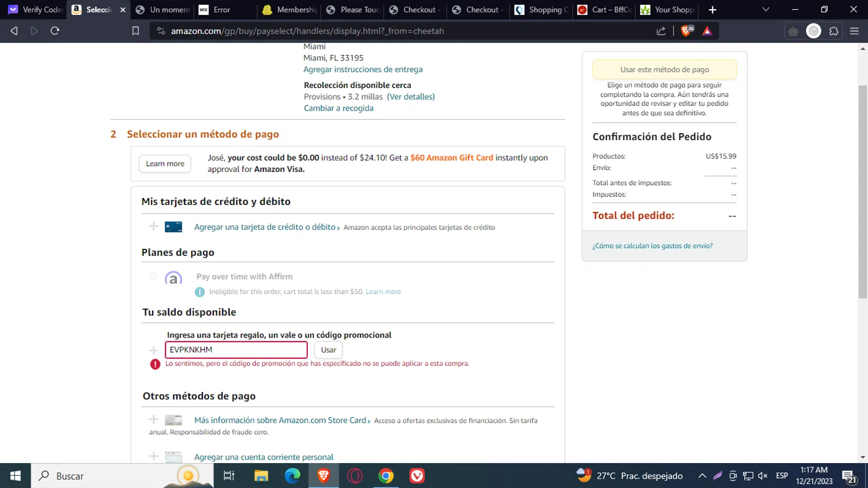Viewport: 868px width, 488px height.
Task: Switch to the Please Touch tab
Action: click(x=352, y=10)
